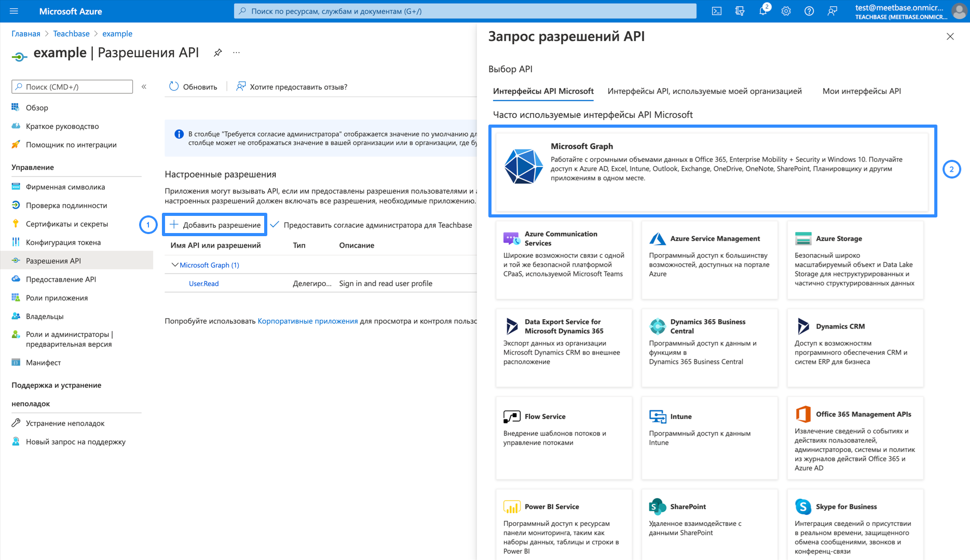Select the Microsoft Graph API card
Image resolution: width=970 pixels, height=560 pixels.
click(712, 172)
